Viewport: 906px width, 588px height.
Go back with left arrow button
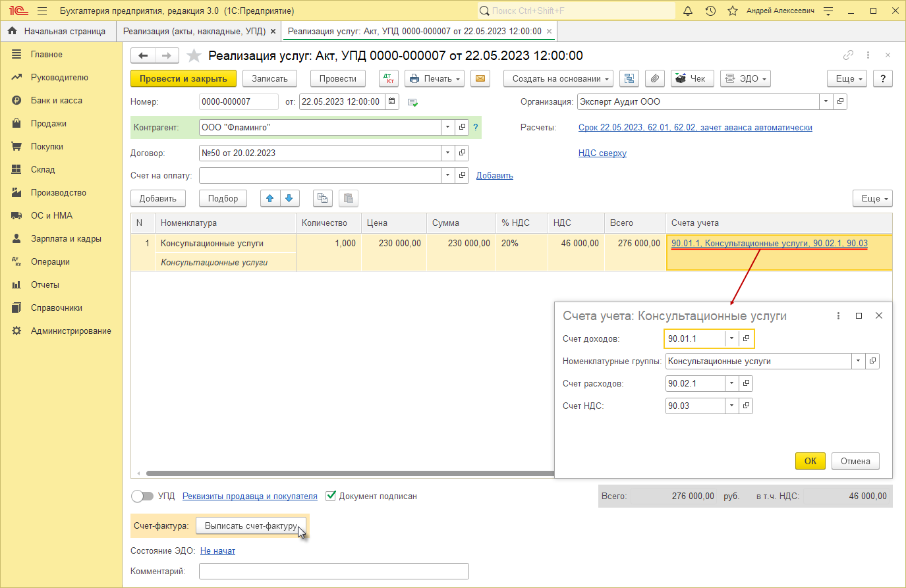point(143,56)
